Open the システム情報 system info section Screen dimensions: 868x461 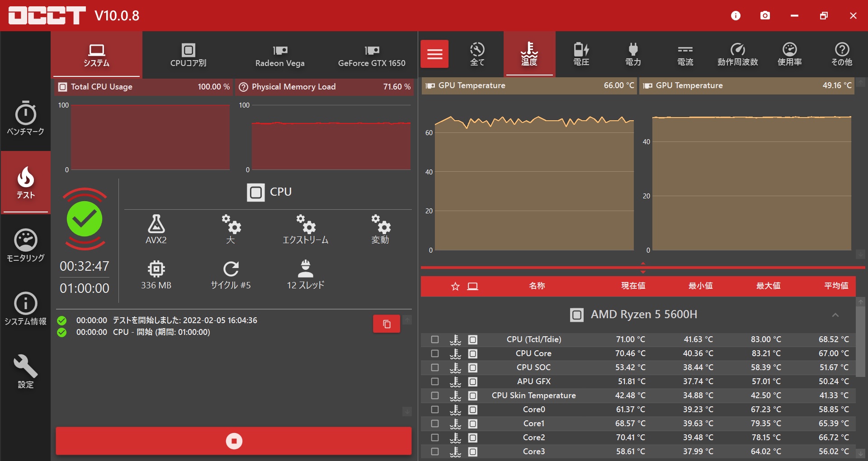point(25,309)
